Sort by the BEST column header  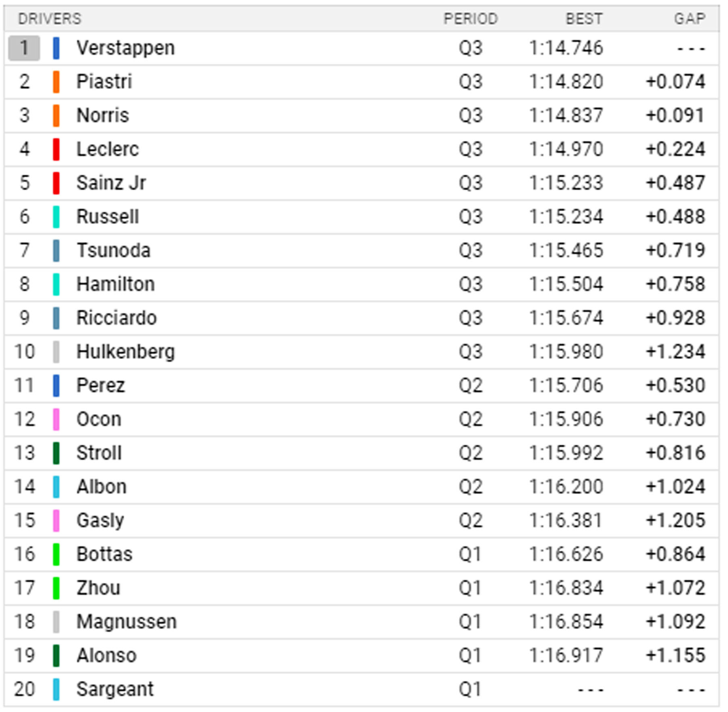(x=584, y=19)
